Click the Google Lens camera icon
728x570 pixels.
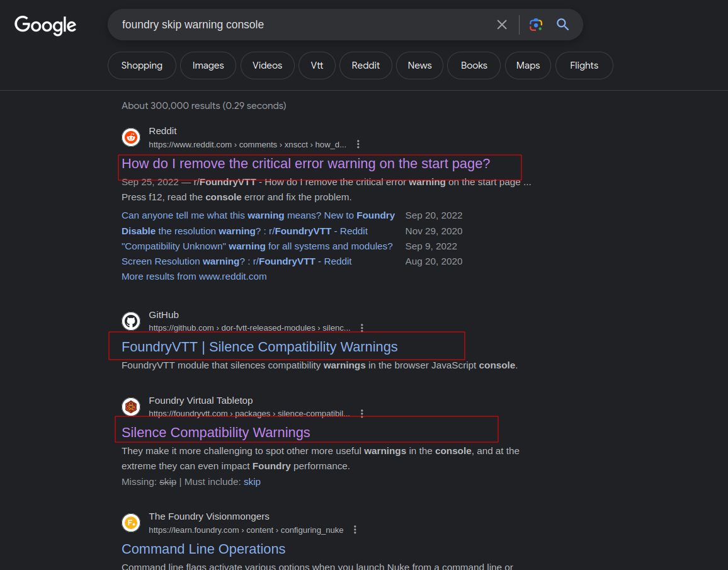(535, 24)
